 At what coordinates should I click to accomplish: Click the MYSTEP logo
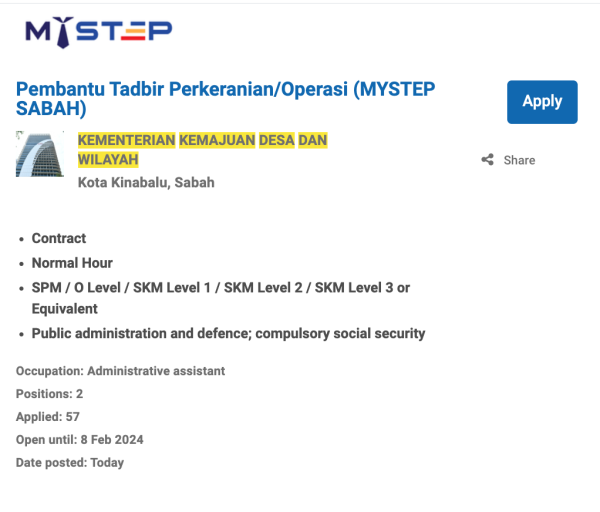point(98,32)
